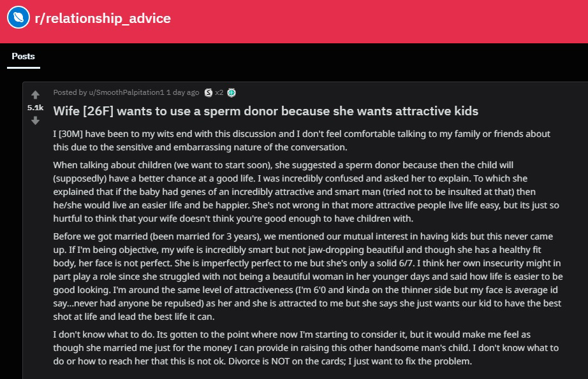Viewport: 588px width, 379px height.
Task: Click the paragraph starting 'Before we got married'
Action: click(308, 276)
